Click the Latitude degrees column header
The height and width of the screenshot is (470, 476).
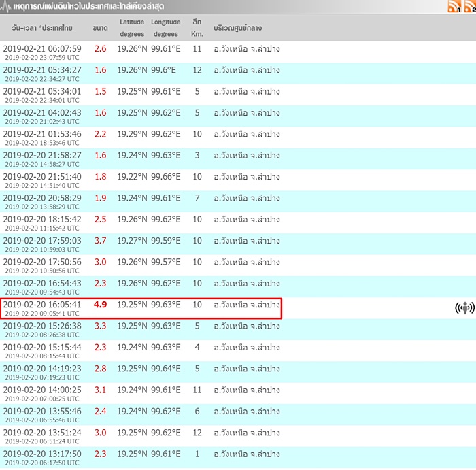coord(132,28)
